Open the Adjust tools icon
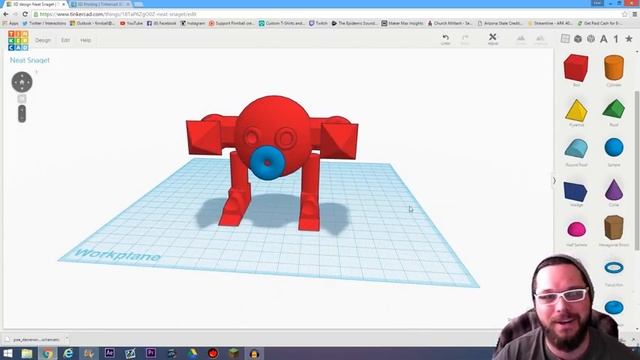This screenshot has height=360, width=640. pyautogui.click(x=493, y=39)
